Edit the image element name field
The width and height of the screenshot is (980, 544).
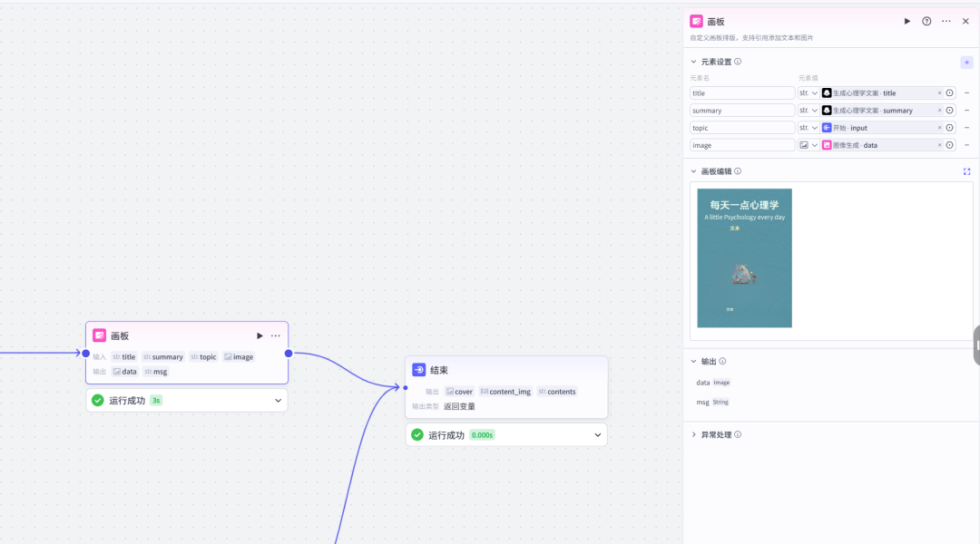coord(742,146)
